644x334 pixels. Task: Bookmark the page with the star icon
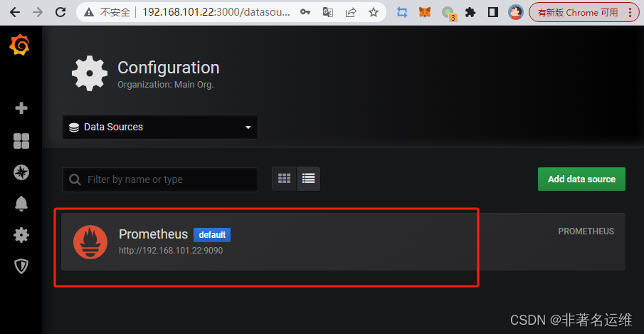coord(374,12)
